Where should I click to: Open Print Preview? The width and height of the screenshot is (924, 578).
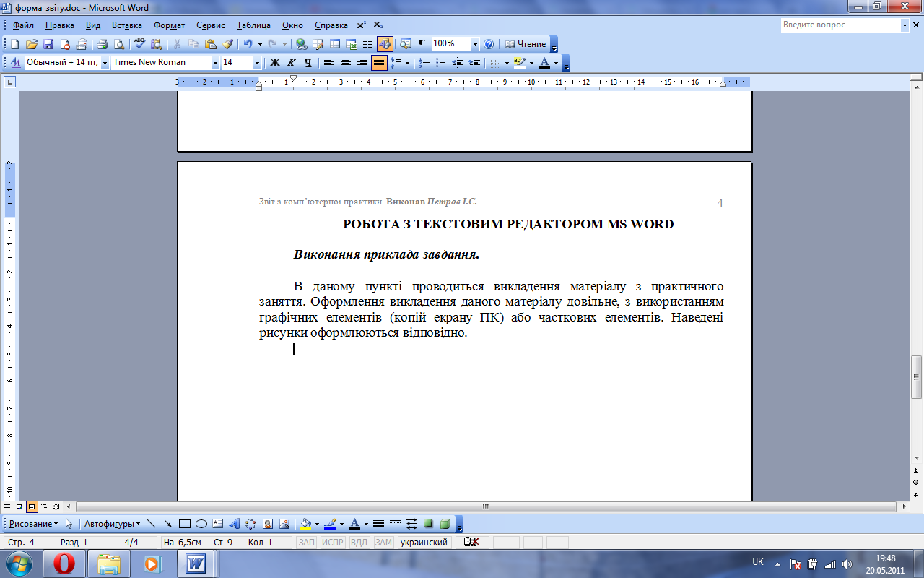coord(119,44)
